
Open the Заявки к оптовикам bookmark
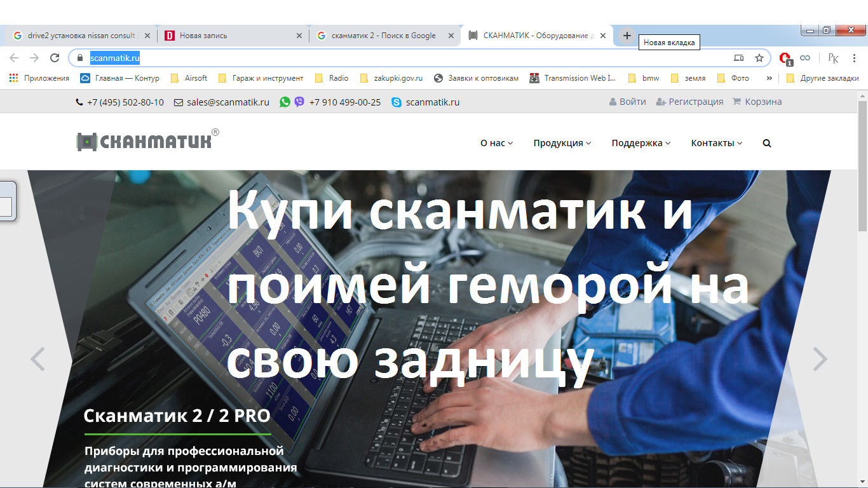coord(476,78)
